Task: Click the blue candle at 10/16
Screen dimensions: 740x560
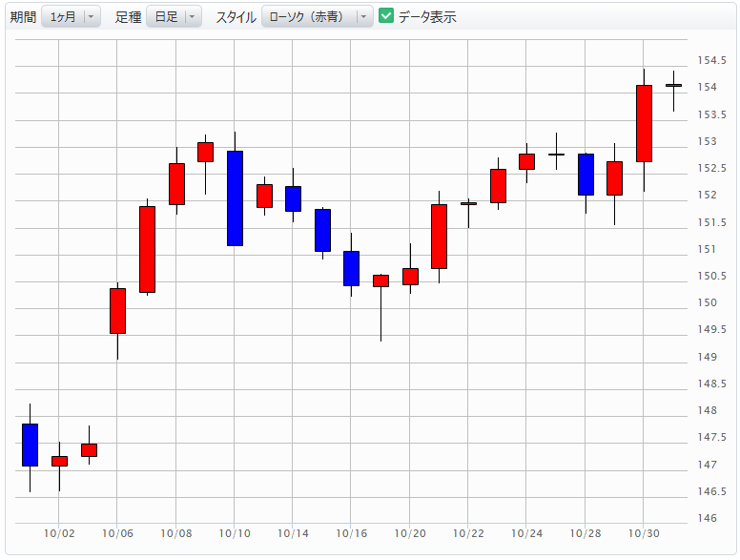Action: pyautogui.click(x=351, y=268)
